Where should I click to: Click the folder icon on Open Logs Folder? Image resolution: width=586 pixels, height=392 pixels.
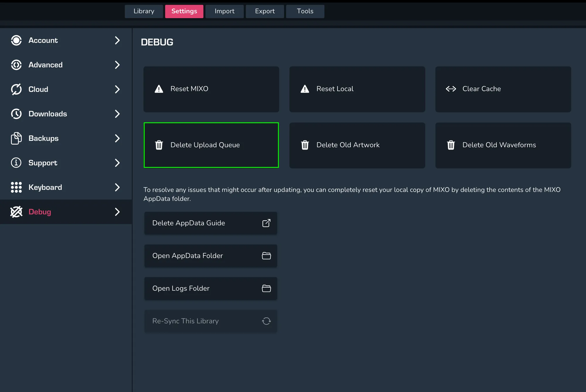coord(266,289)
